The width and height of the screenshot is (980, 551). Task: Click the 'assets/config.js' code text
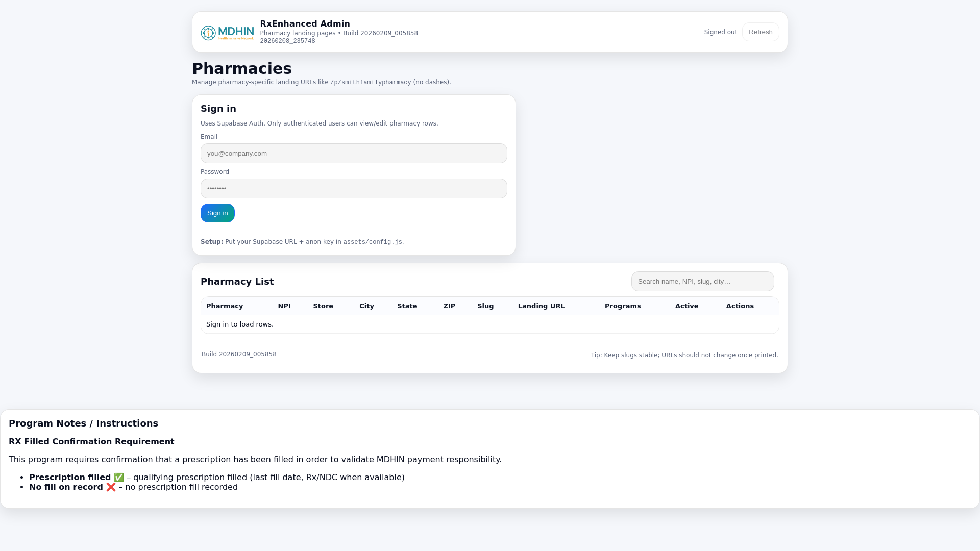(373, 242)
